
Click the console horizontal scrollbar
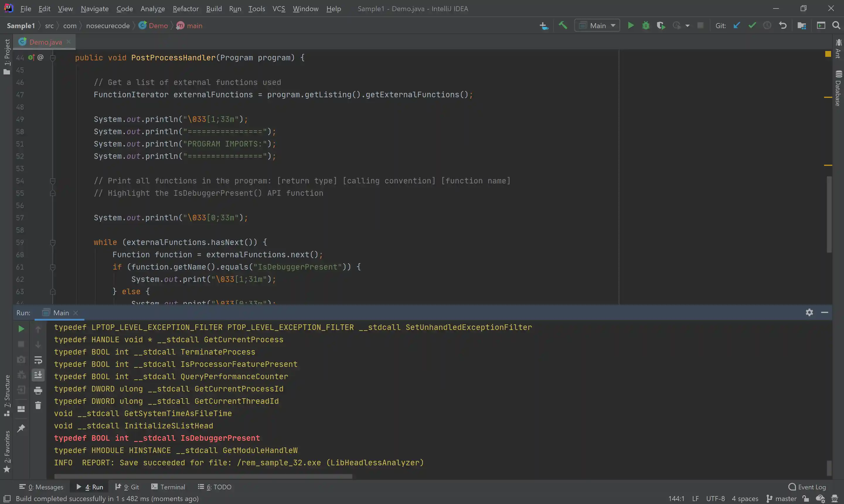(x=203, y=476)
